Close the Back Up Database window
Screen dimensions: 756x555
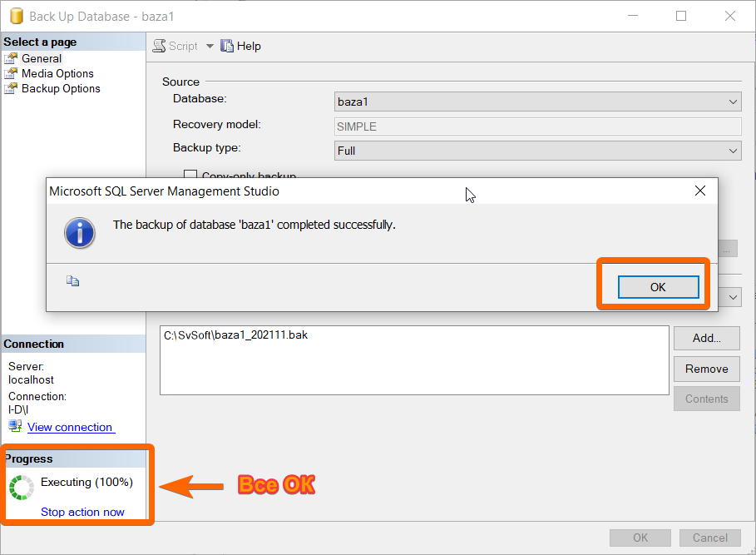[730, 16]
